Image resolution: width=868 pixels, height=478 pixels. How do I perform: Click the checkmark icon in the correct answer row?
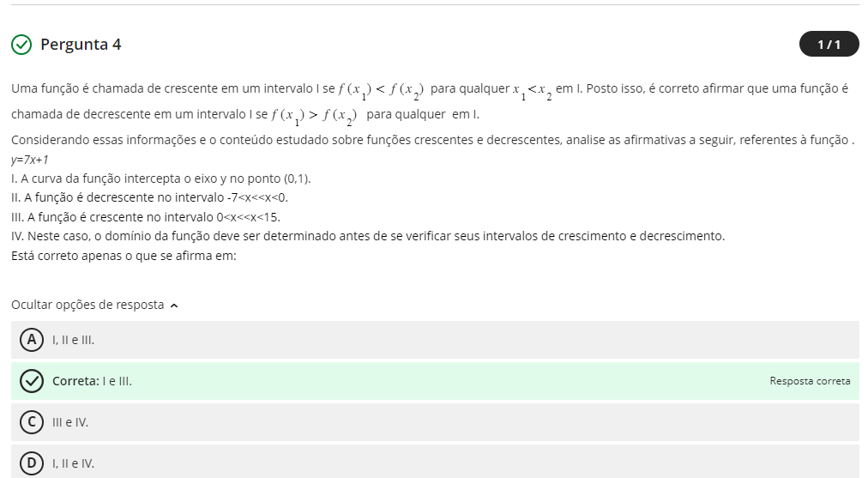click(x=32, y=381)
